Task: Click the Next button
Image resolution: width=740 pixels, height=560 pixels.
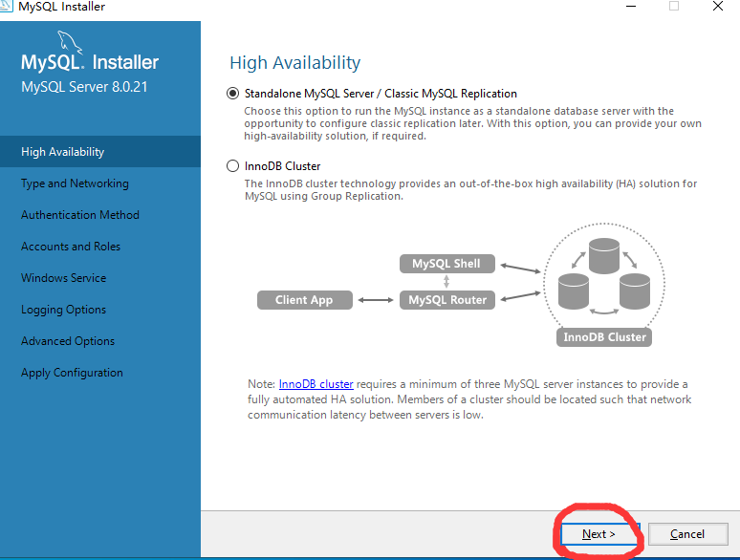Action: coord(599,534)
